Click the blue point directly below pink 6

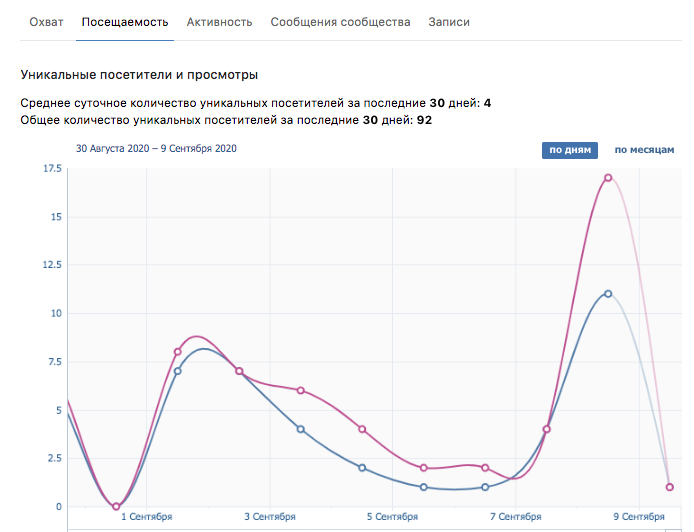pyautogui.click(x=300, y=429)
